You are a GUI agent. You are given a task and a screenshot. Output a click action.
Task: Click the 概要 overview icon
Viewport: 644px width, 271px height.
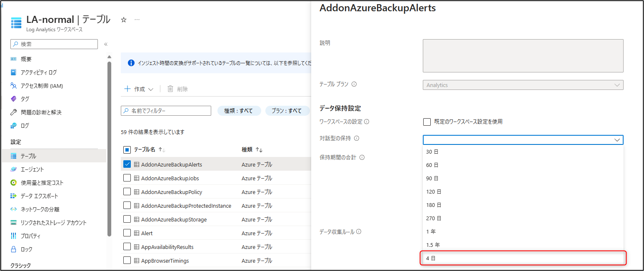[x=14, y=59]
